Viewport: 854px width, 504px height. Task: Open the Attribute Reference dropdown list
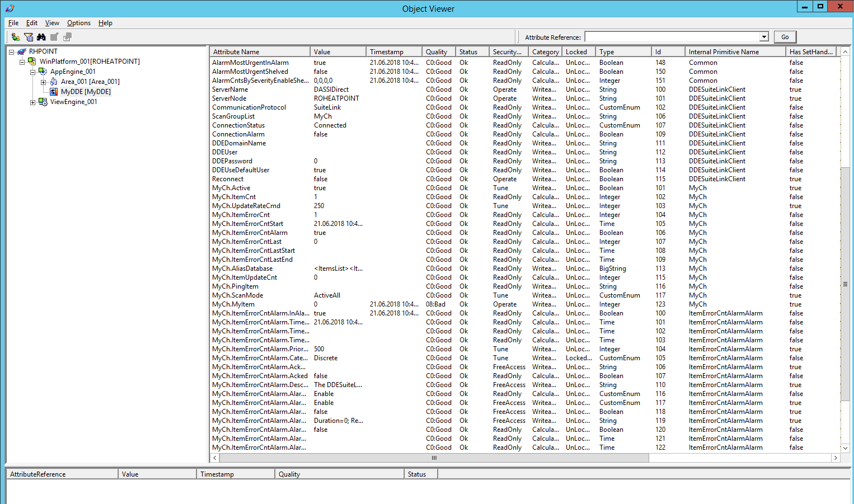[764, 37]
